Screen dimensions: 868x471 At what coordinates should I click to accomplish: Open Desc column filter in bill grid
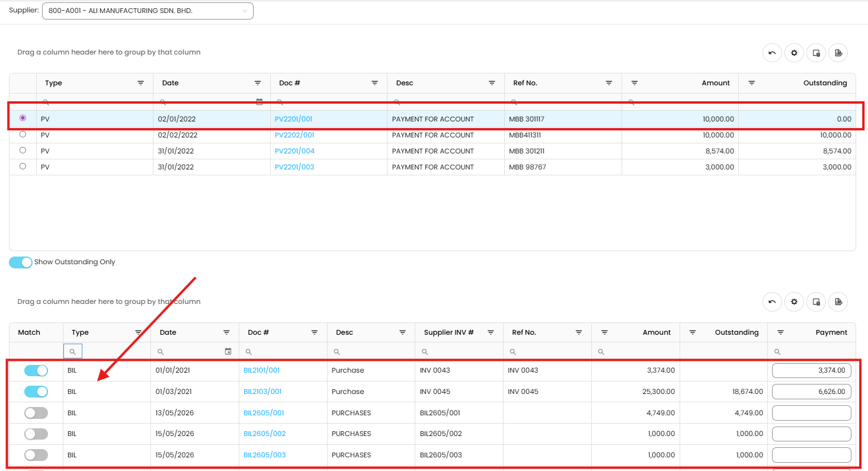[402, 332]
